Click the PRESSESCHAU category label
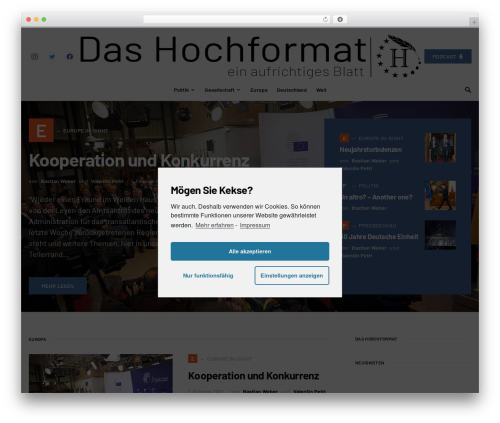 [x=377, y=226]
